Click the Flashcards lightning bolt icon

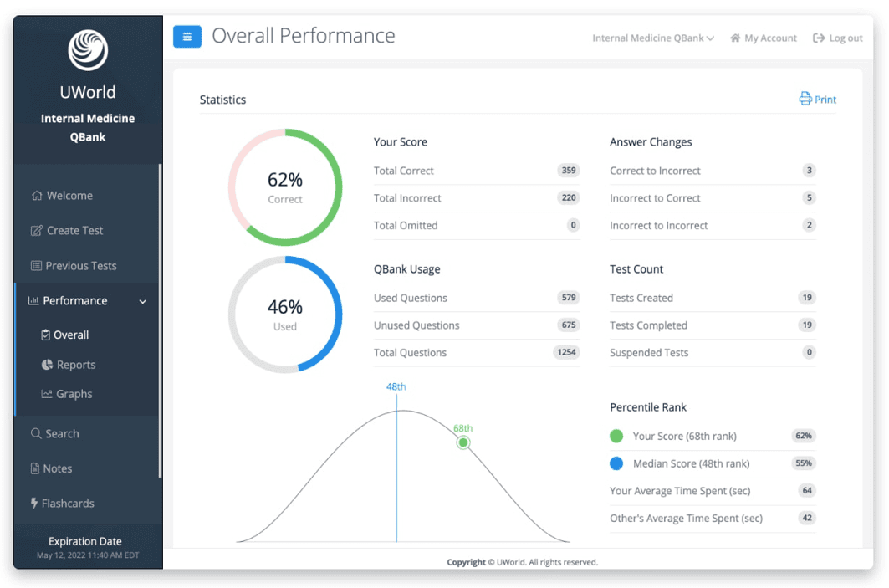(34, 503)
